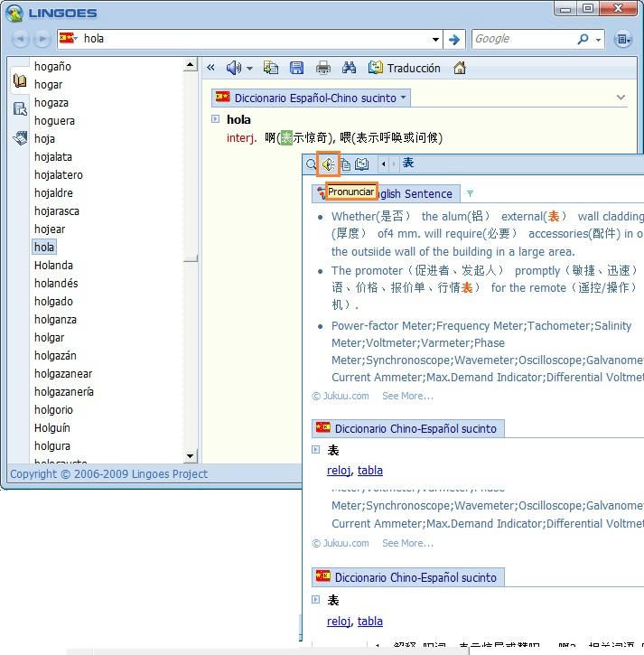Screen dimensions: 644x655
Task: Select the highlighted word hola in the list
Action: tap(44, 247)
